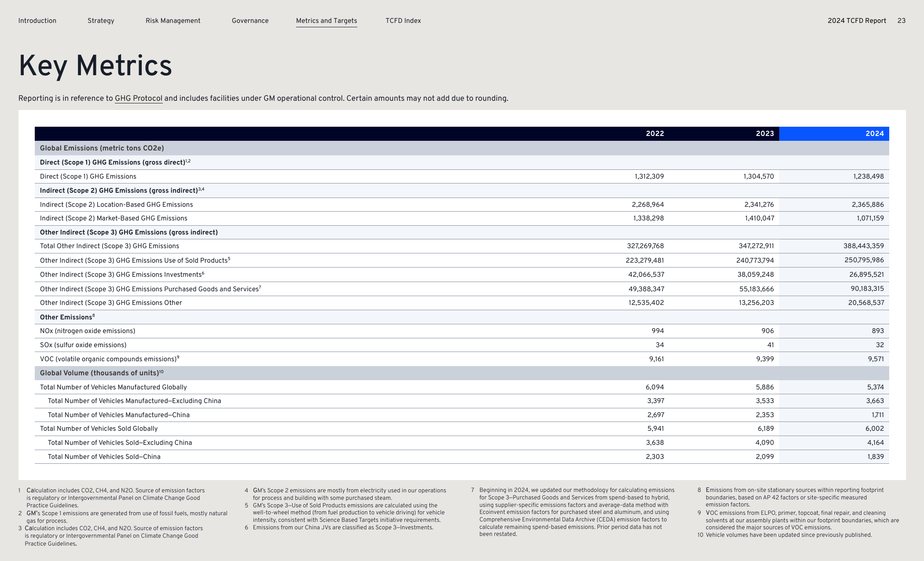Open the Introduction section tab

point(37,21)
